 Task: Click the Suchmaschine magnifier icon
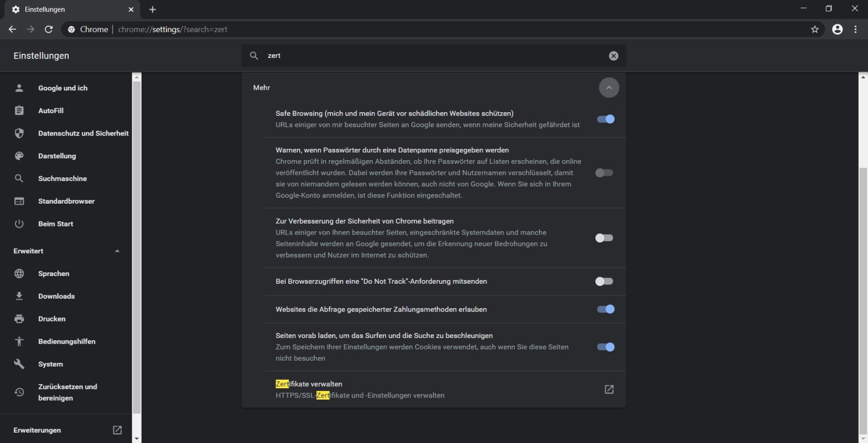pyautogui.click(x=19, y=178)
